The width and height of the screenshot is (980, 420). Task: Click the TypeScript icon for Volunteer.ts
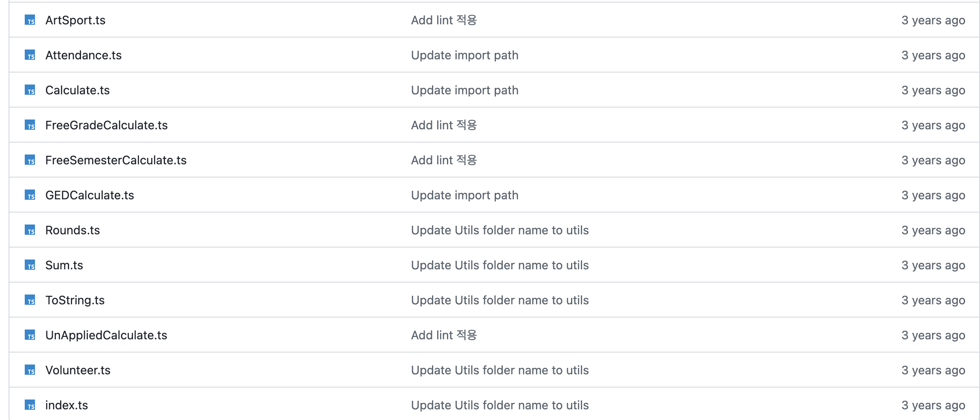click(30, 370)
